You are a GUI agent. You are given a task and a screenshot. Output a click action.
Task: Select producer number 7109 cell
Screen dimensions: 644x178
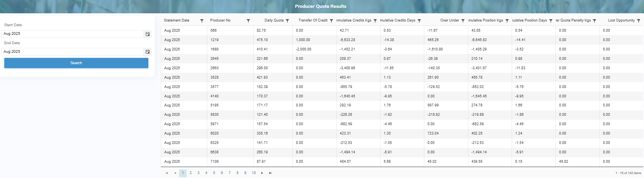pos(230,162)
